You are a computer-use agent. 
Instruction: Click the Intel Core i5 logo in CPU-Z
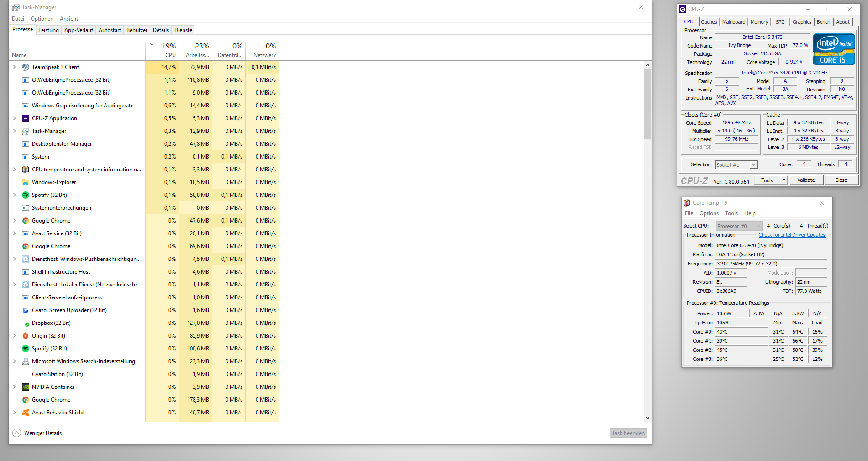coord(833,49)
